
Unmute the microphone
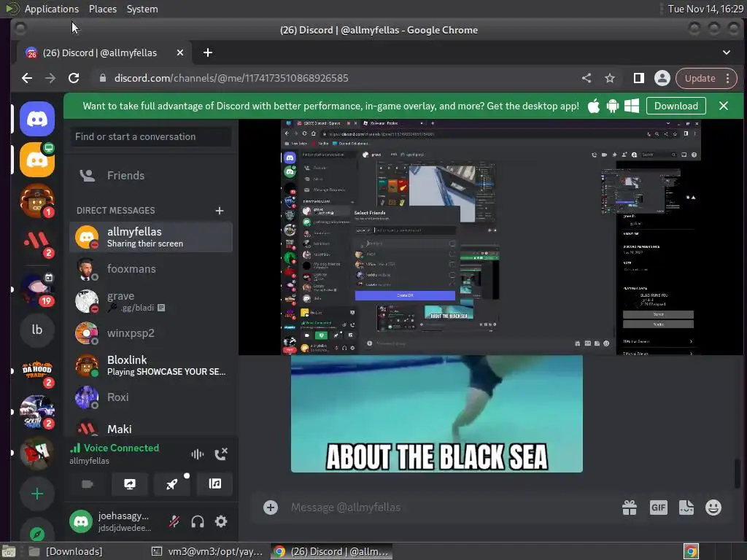(174, 522)
